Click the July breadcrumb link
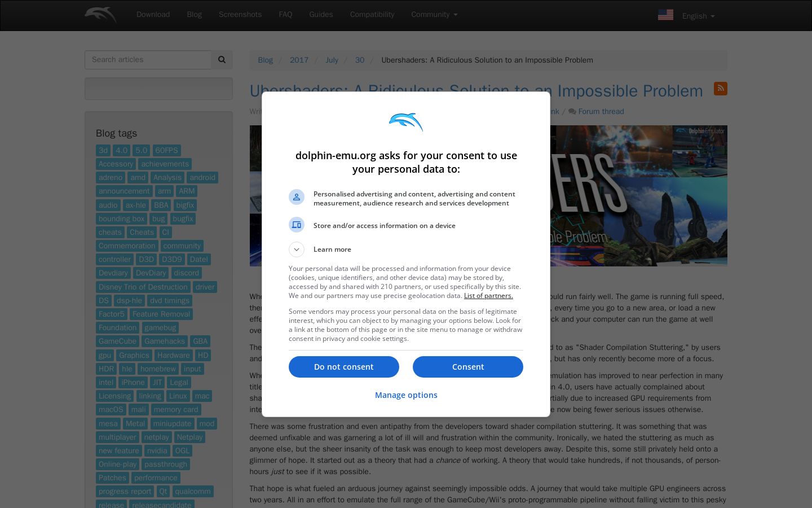812x508 pixels. 332,60
